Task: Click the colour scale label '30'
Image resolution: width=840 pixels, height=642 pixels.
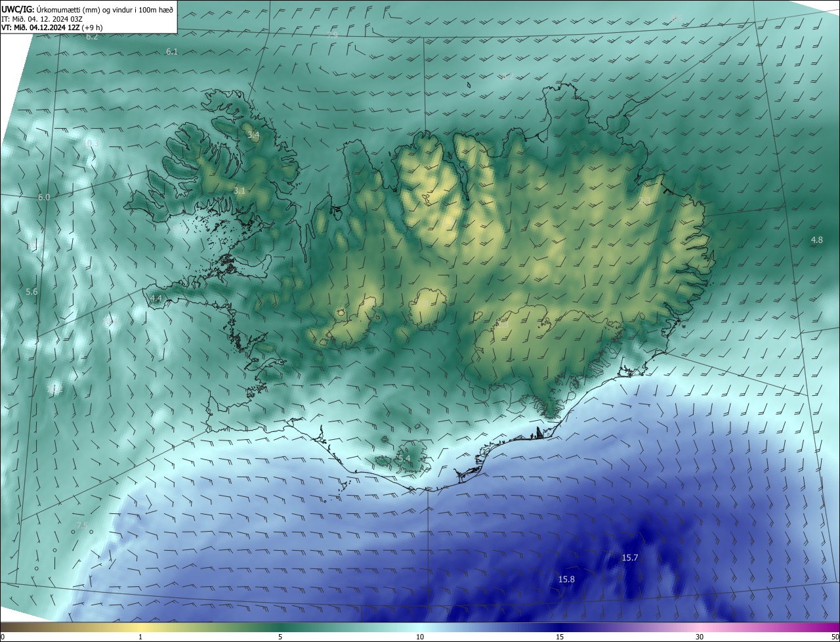Action: click(700, 637)
